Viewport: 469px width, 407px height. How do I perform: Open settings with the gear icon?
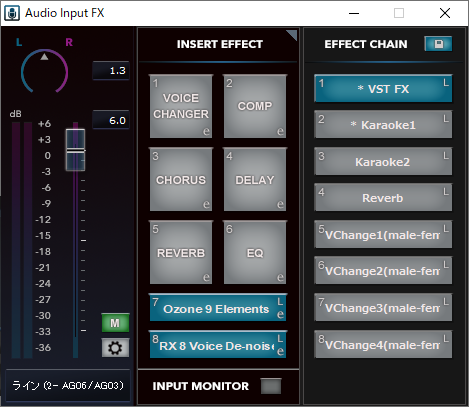coord(115,348)
